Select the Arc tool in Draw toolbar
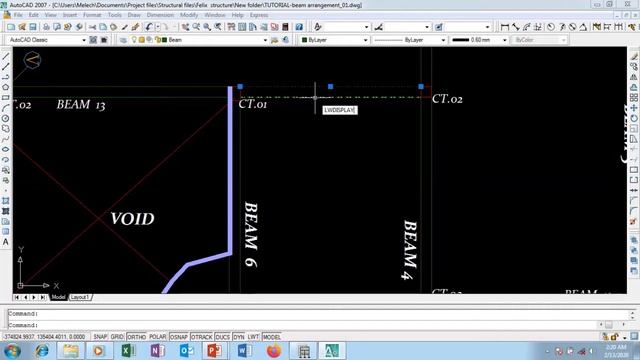Screen dimensions: 640x360 (x=6, y=108)
